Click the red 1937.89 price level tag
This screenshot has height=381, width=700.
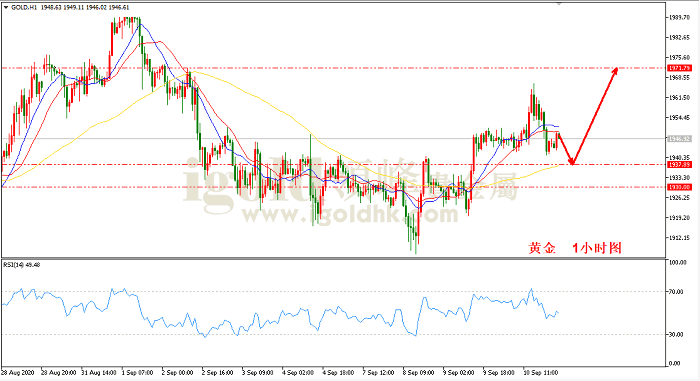coord(679,165)
